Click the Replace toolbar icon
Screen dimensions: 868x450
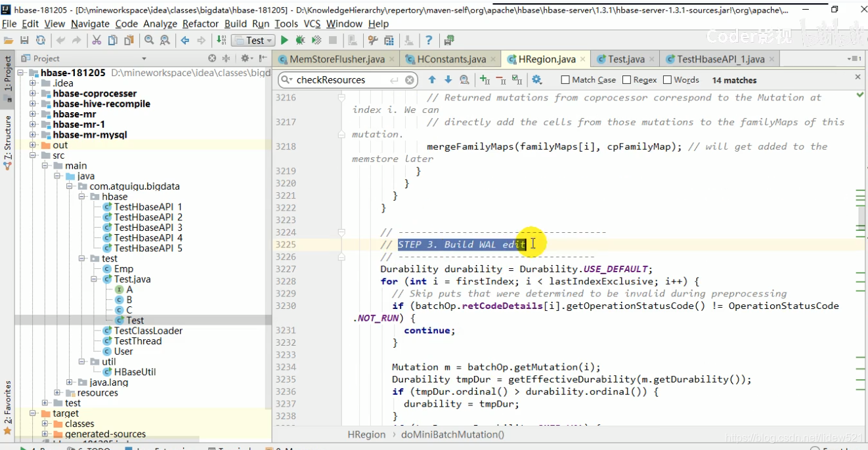pyautogui.click(x=164, y=40)
